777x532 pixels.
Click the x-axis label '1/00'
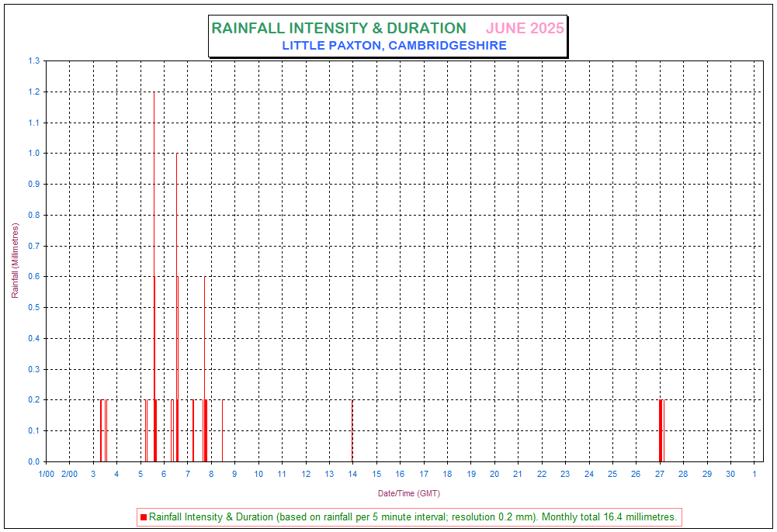(x=46, y=474)
